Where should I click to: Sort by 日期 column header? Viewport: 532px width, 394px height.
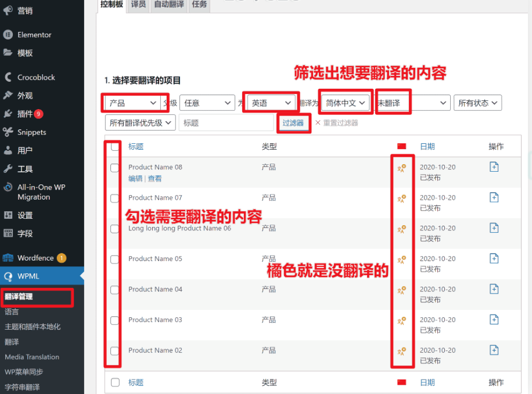(427, 146)
